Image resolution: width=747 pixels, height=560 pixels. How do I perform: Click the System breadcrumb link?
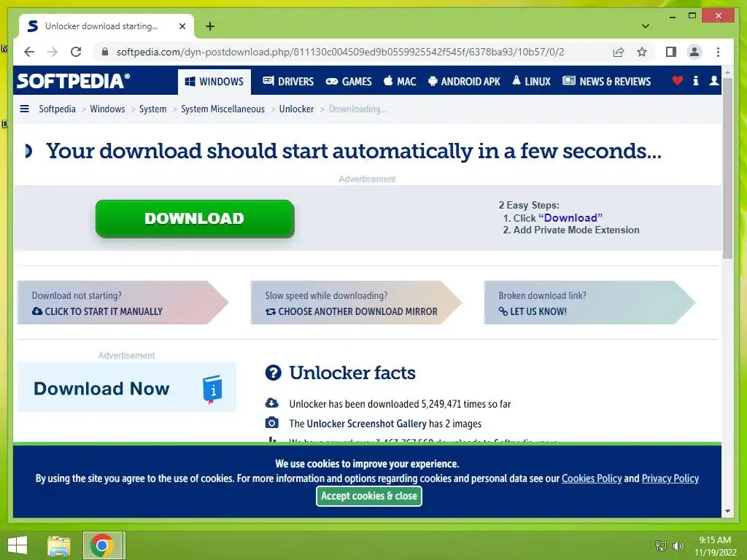point(153,109)
